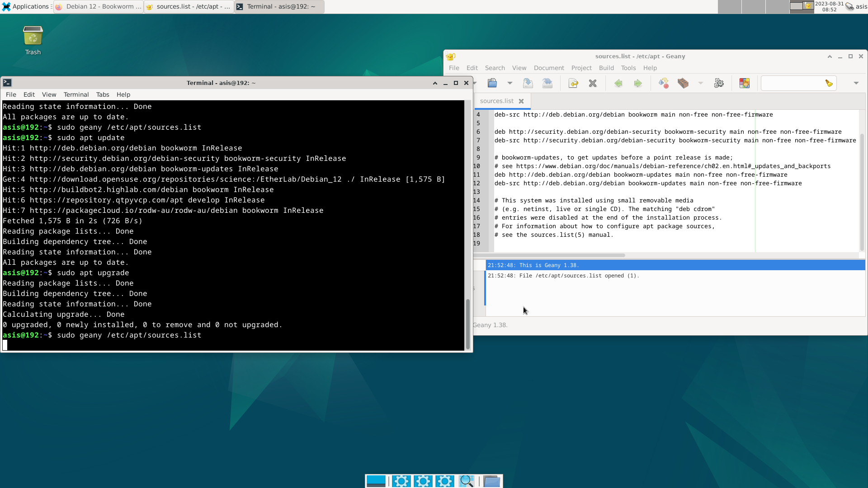Open the Geany File menu

pos(454,68)
